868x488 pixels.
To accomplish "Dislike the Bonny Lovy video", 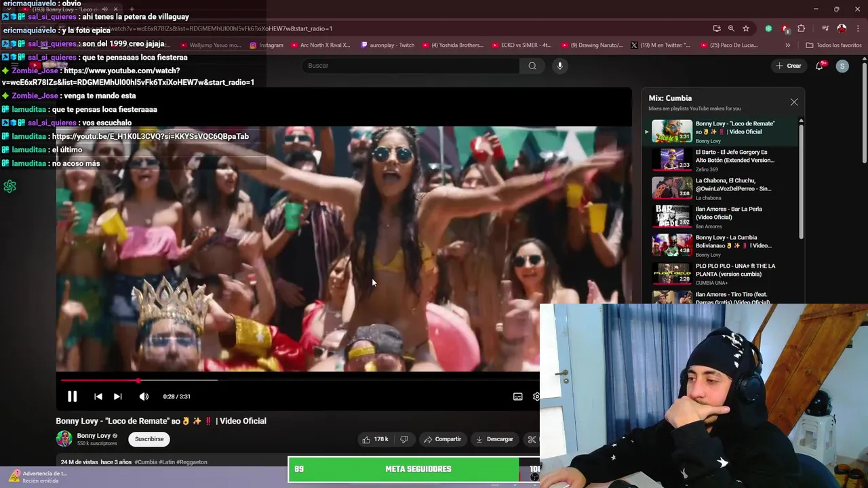I will pos(404,439).
